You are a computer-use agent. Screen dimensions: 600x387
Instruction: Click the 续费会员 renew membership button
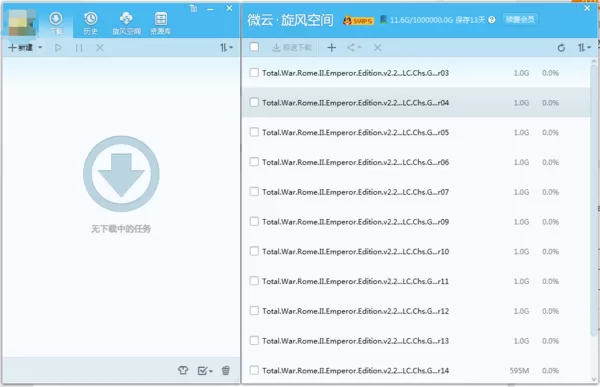[x=520, y=19]
